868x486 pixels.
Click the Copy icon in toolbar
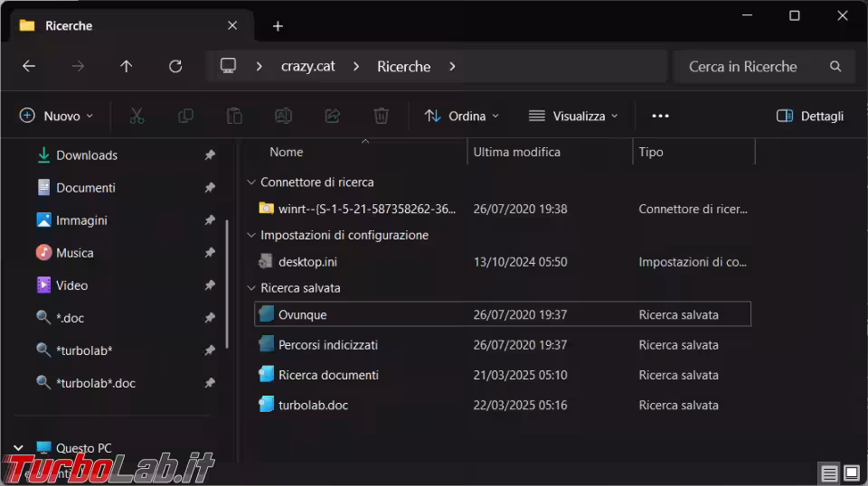[x=185, y=117]
